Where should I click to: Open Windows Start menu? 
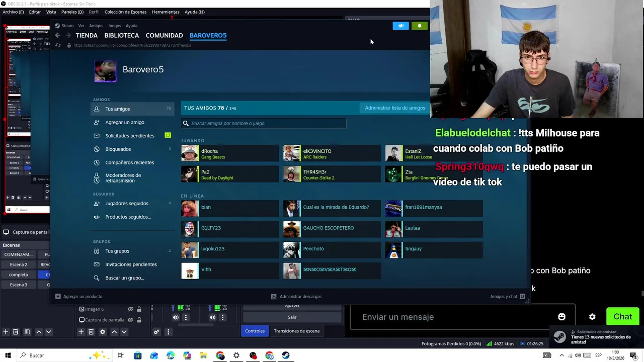[x=8, y=355]
